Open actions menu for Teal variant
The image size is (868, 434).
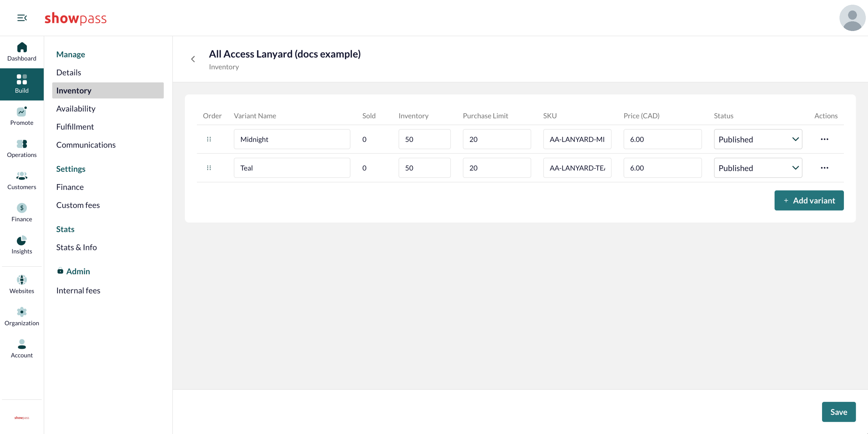pos(825,168)
